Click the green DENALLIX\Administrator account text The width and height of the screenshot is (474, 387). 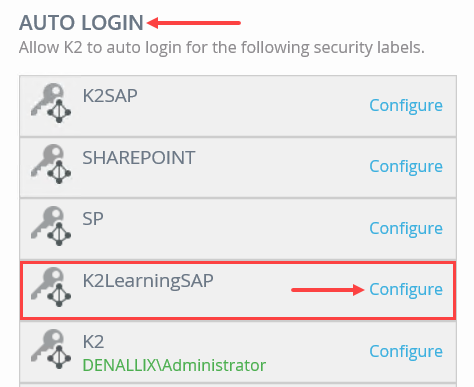click(174, 365)
